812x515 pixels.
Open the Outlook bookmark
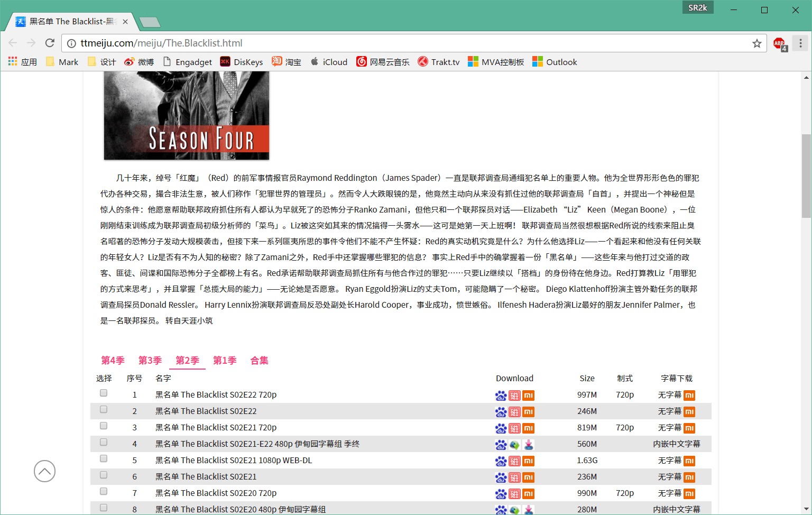555,62
